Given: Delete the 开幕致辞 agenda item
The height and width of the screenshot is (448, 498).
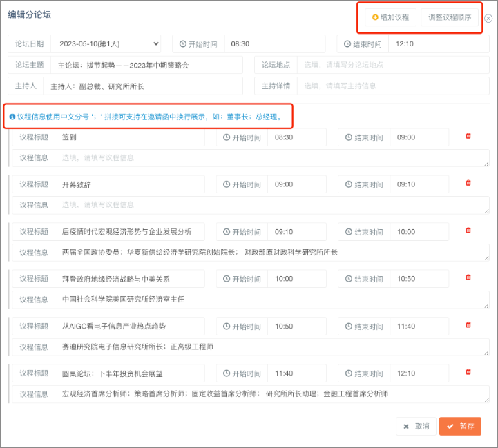Looking at the screenshot, I should coord(468,183).
